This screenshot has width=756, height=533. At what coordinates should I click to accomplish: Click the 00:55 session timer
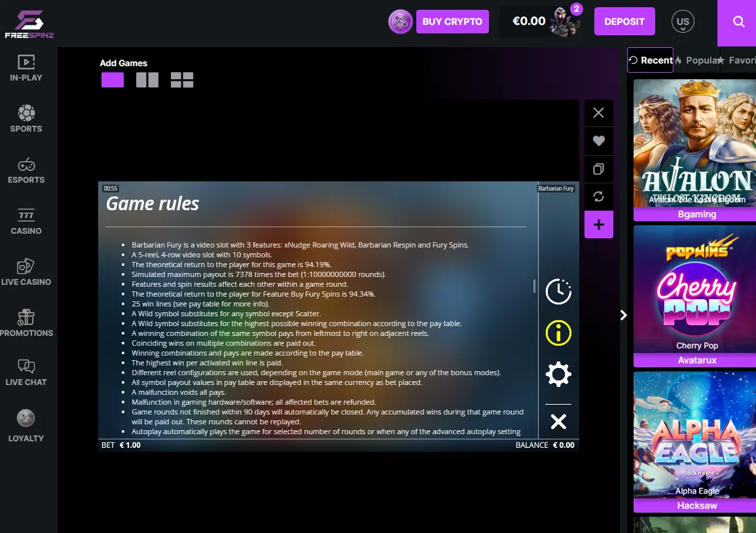(x=111, y=189)
